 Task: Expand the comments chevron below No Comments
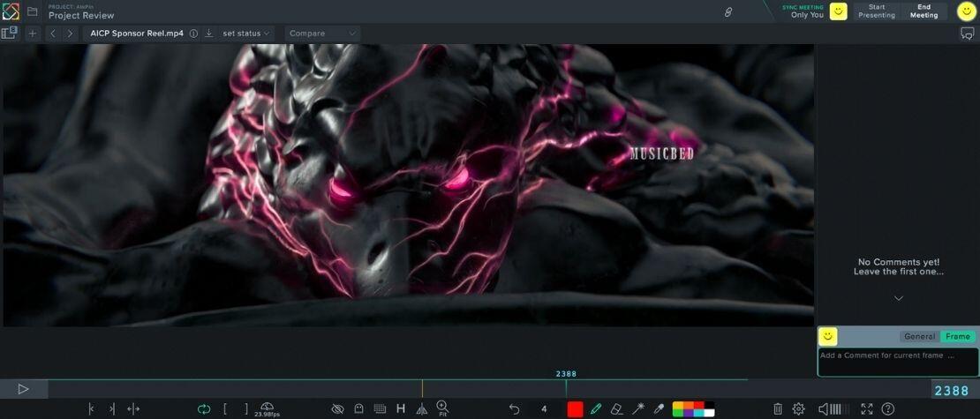point(898,298)
